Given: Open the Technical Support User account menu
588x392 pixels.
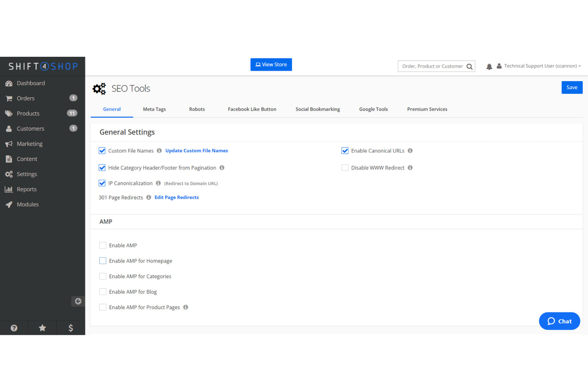Looking at the screenshot, I should coord(540,66).
